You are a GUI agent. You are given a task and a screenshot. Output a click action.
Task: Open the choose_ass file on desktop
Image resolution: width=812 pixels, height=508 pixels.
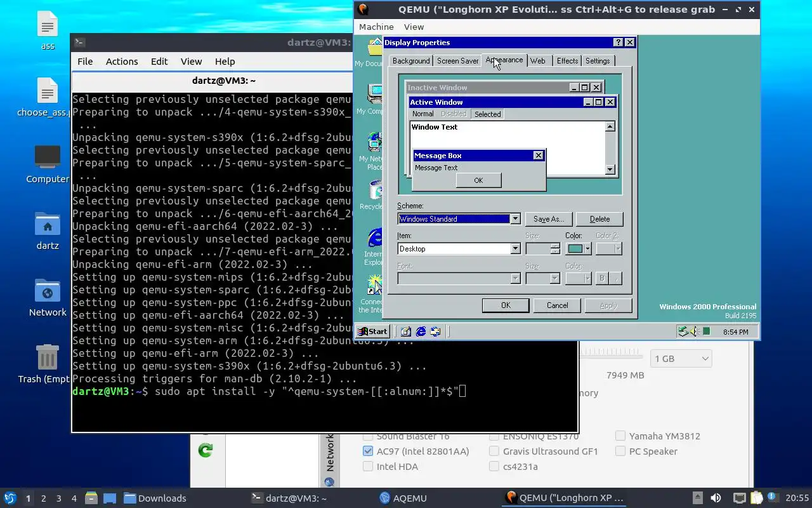click(48, 98)
